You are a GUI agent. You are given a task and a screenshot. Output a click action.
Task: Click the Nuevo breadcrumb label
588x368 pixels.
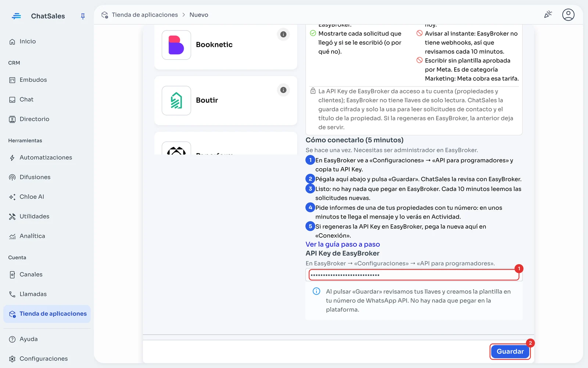click(x=199, y=15)
